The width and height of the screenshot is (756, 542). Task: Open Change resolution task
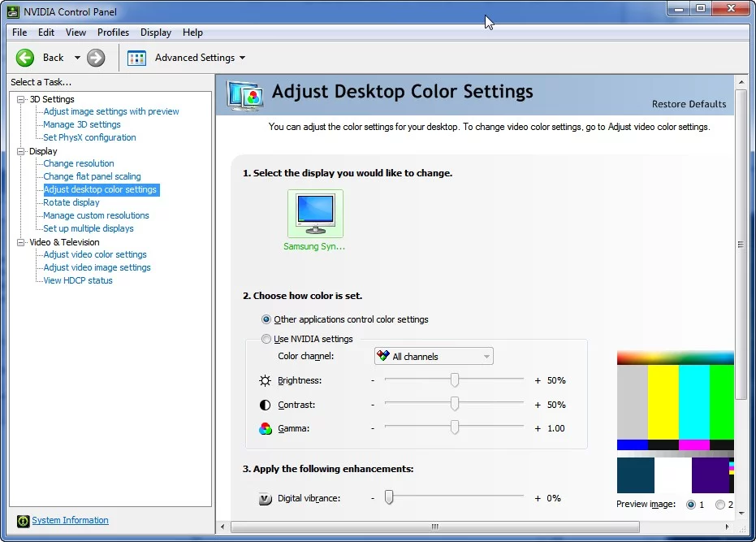[x=79, y=163]
